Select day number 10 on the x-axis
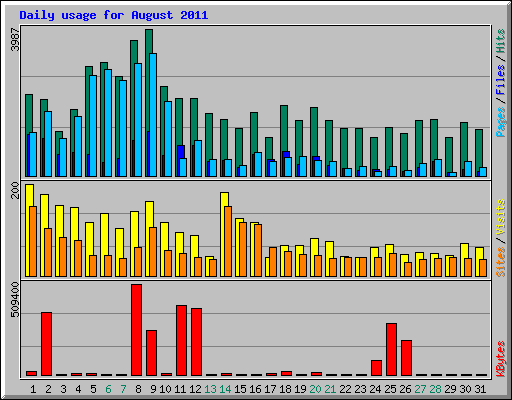 click(165, 389)
